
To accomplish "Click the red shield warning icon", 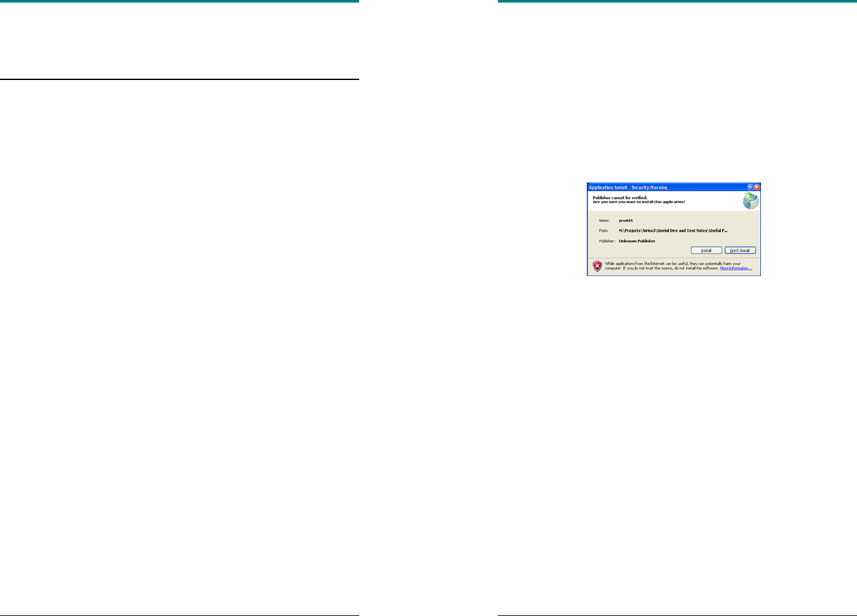I will point(597,266).
